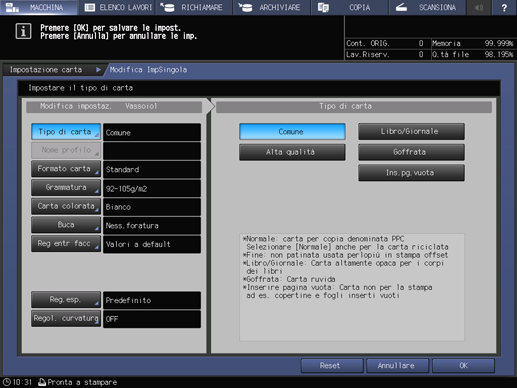Select Goffrata paper type

tap(411, 152)
